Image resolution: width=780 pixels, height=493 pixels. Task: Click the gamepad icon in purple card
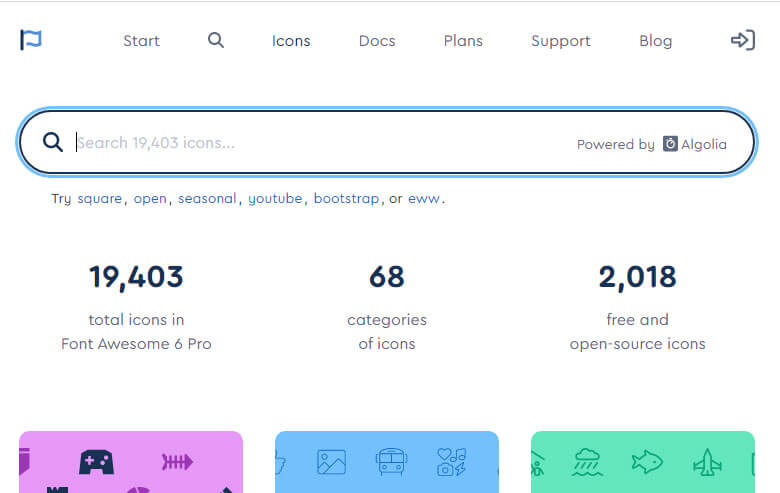[x=97, y=462]
